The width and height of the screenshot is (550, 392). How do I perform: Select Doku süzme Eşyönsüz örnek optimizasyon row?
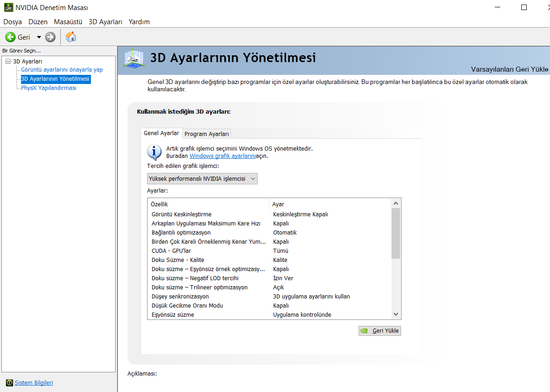click(x=270, y=269)
